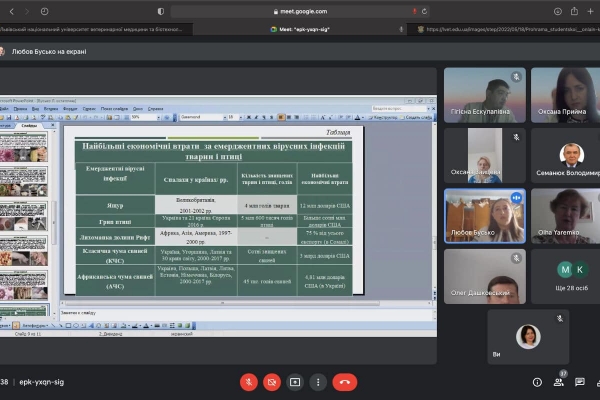The image size is (600, 400).
Task: Click the red microphone indicator in address bar
Action: (414, 11)
